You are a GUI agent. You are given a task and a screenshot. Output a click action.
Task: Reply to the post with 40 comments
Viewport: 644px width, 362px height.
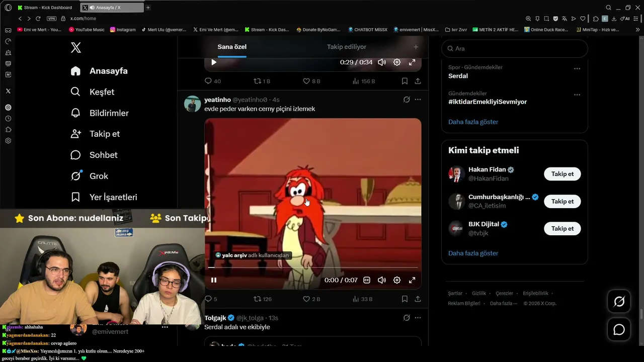[213, 81]
